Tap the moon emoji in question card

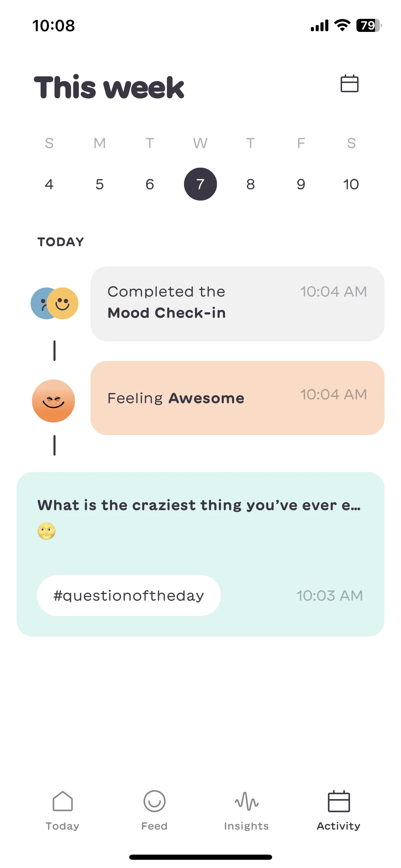(46, 531)
